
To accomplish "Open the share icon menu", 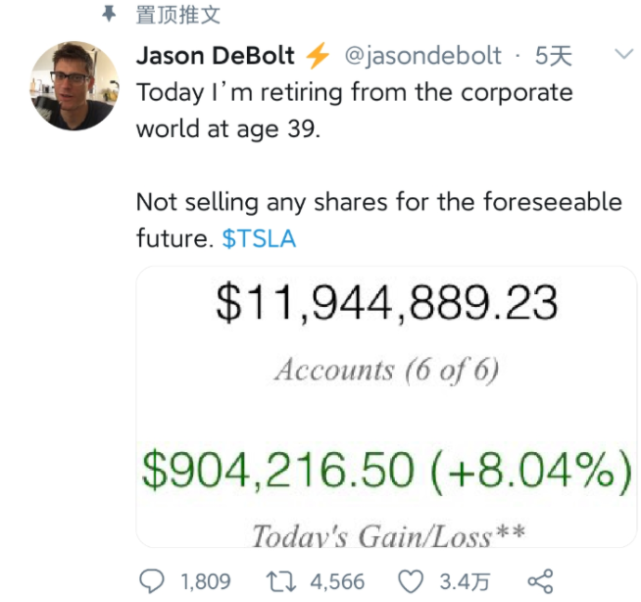I will [x=539, y=581].
